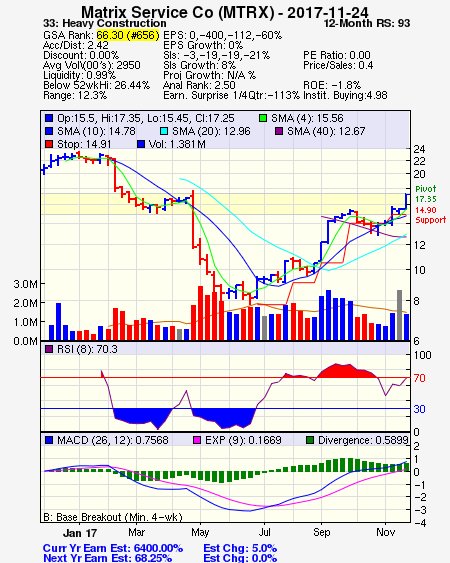The width and height of the screenshot is (450, 563).
Task: Click the 'Sep' date axis label
Action: 321,532
